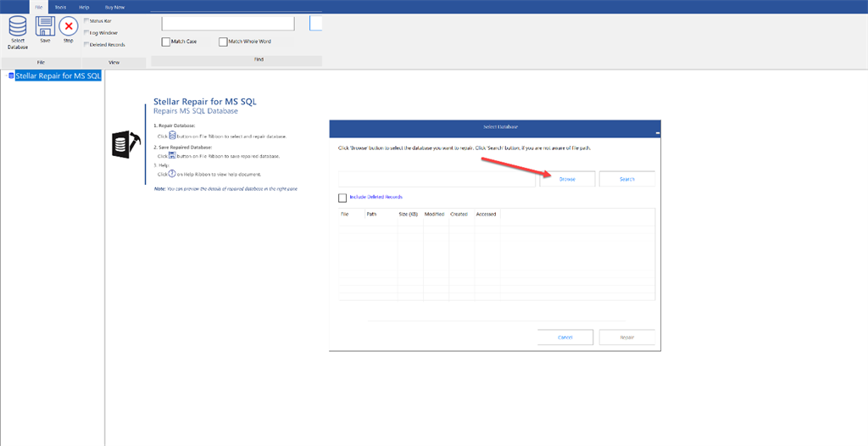The image size is (868, 446).
Task: Open Select Database from the ribbon
Action: (x=18, y=33)
